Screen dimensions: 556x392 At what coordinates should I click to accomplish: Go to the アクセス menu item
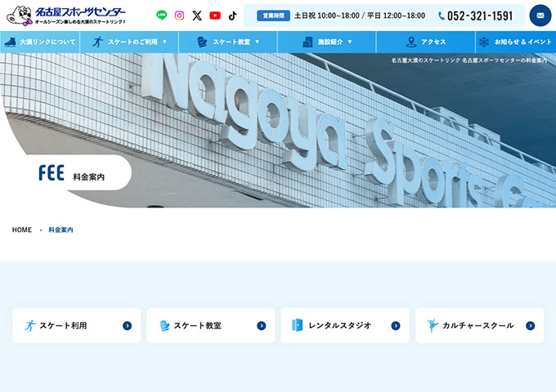point(433,42)
